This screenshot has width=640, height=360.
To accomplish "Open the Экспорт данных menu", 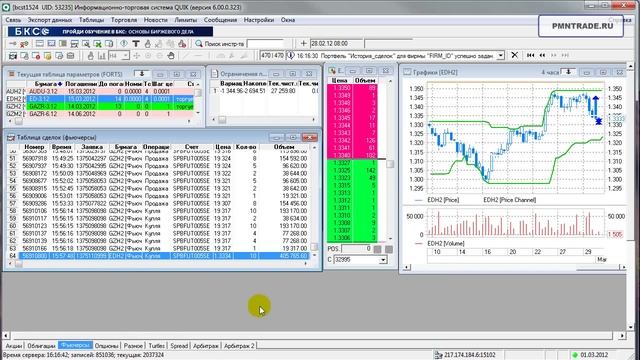I will [x=50, y=20].
